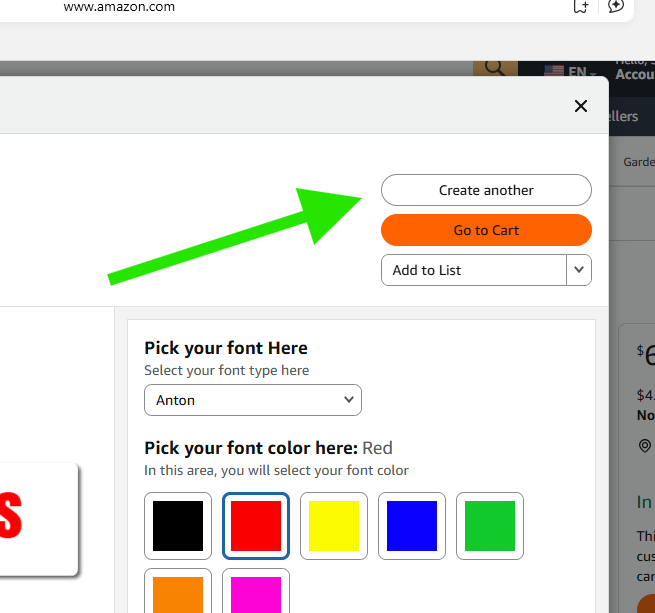Choose the yellow font color swatch
Image resolution: width=655 pixels, height=613 pixels.
pyautogui.click(x=334, y=526)
